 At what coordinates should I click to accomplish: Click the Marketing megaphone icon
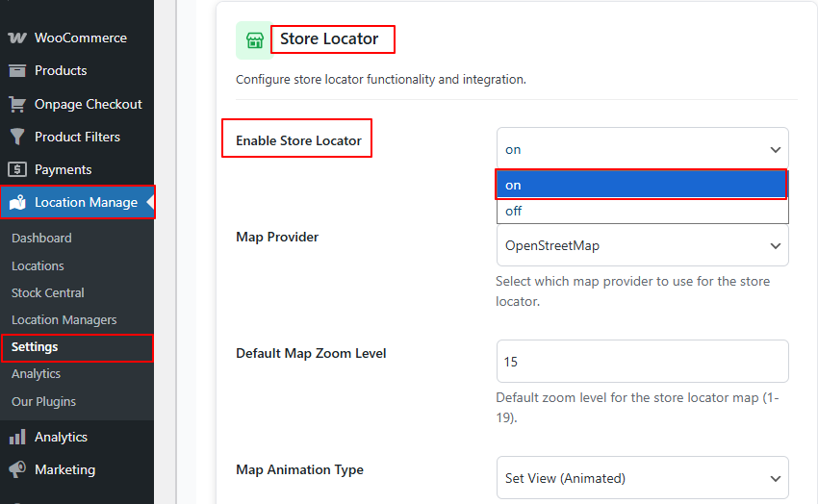[x=17, y=470]
